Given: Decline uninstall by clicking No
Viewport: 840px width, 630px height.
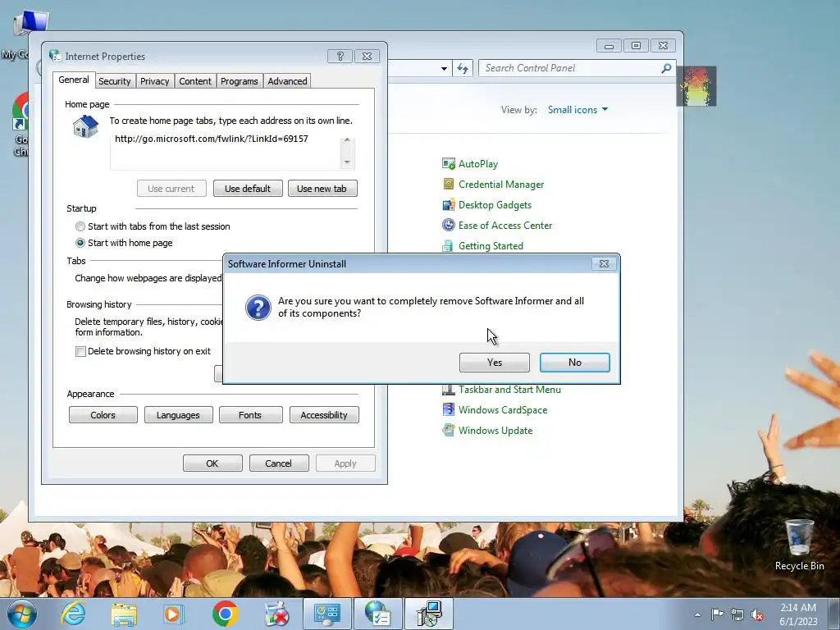Looking at the screenshot, I should pos(574,363).
